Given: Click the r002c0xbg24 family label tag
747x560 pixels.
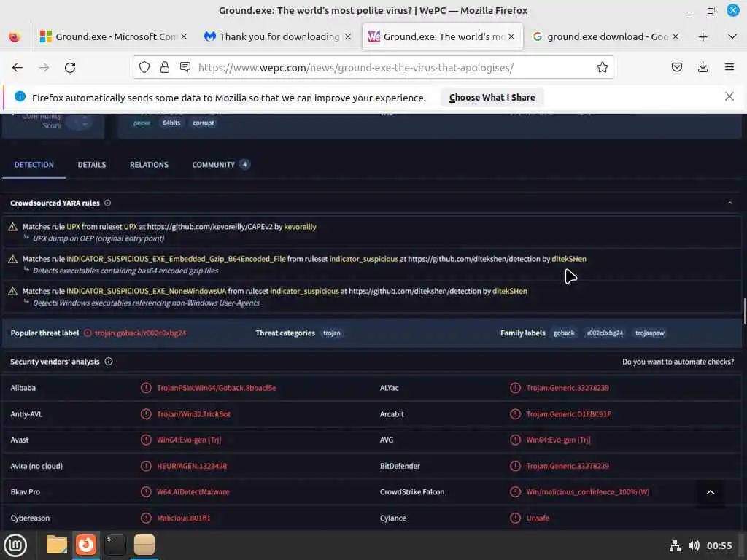Looking at the screenshot, I should [x=605, y=332].
